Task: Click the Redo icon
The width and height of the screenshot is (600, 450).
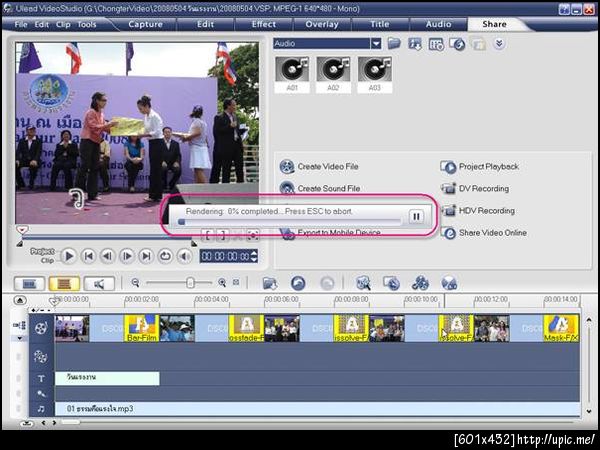Action: (x=327, y=284)
